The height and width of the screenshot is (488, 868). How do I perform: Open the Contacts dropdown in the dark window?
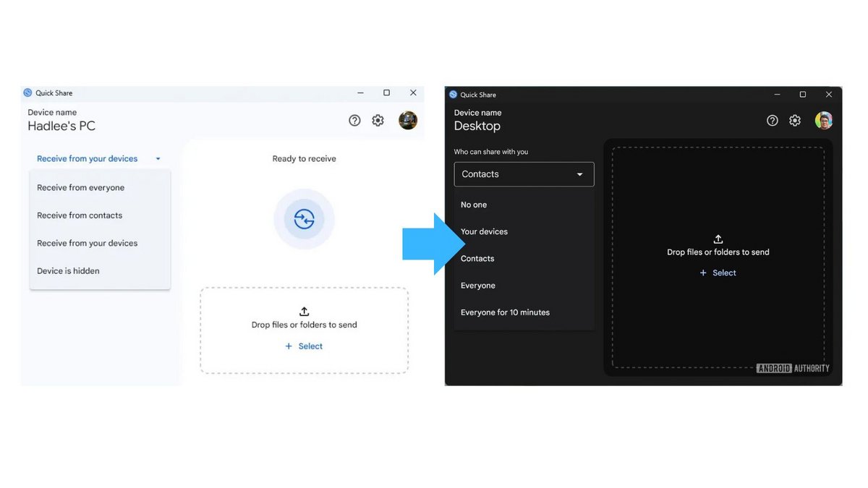tap(524, 174)
